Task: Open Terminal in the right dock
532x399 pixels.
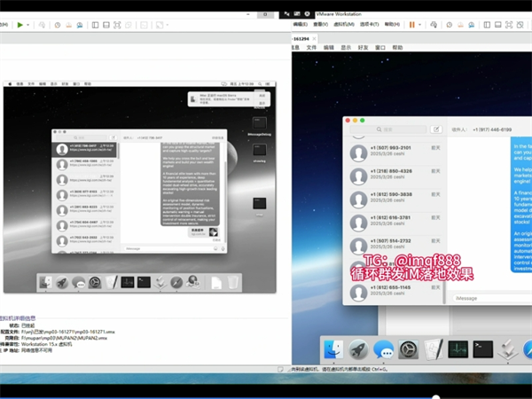Action: (x=483, y=349)
